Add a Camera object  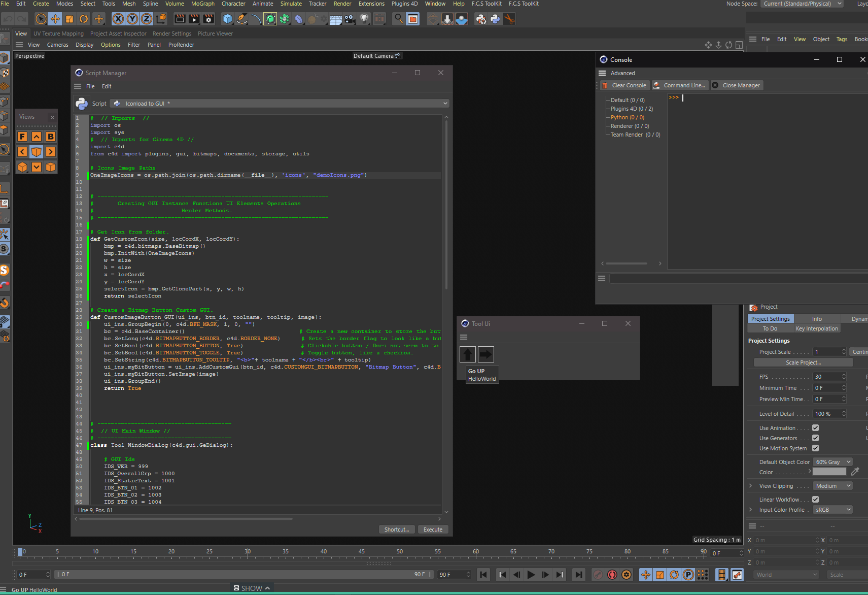click(x=350, y=19)
